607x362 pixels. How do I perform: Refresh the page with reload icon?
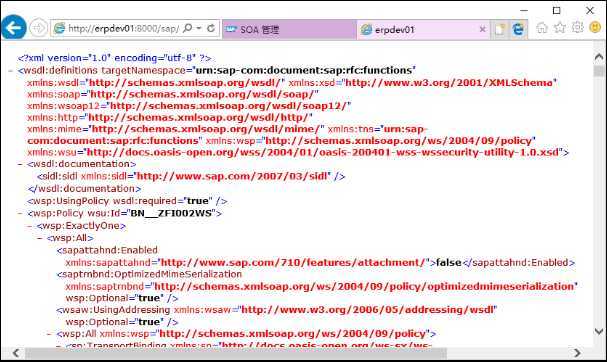tap(211, 28)
